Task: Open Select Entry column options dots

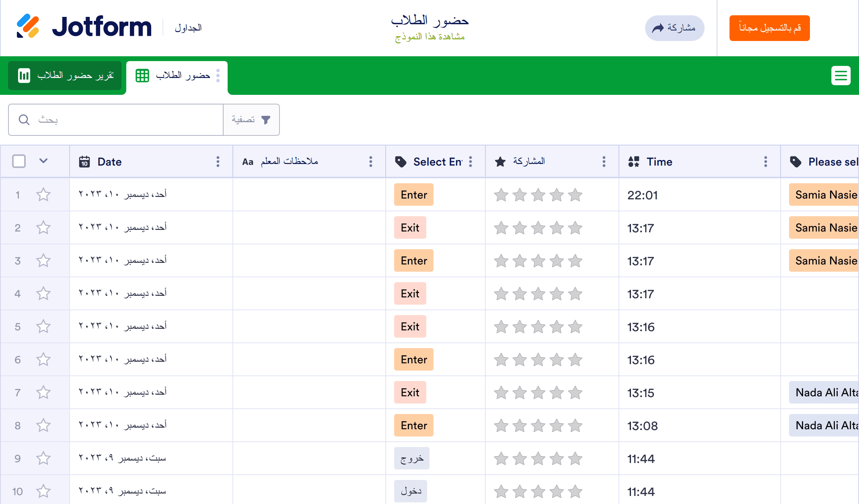Action: pos(471,162)
